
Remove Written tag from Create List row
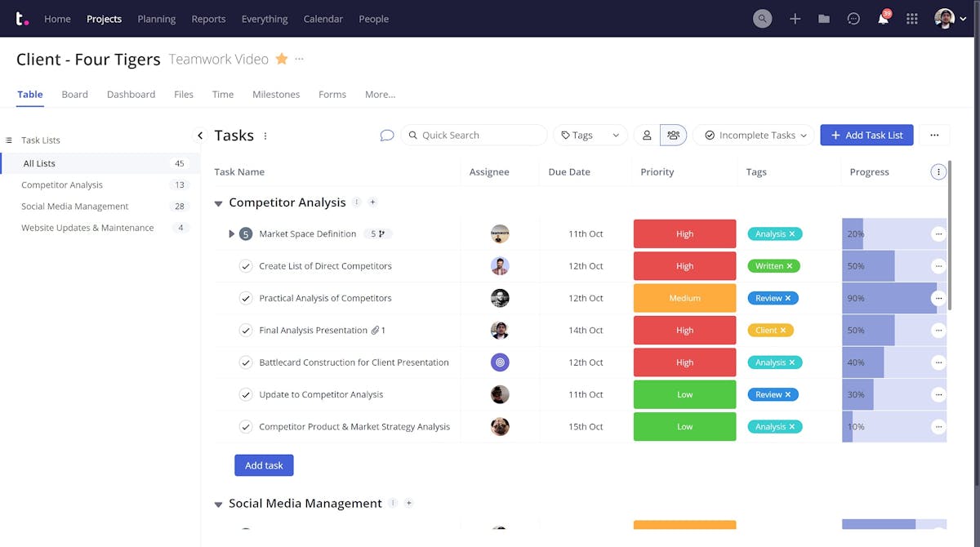790,266
